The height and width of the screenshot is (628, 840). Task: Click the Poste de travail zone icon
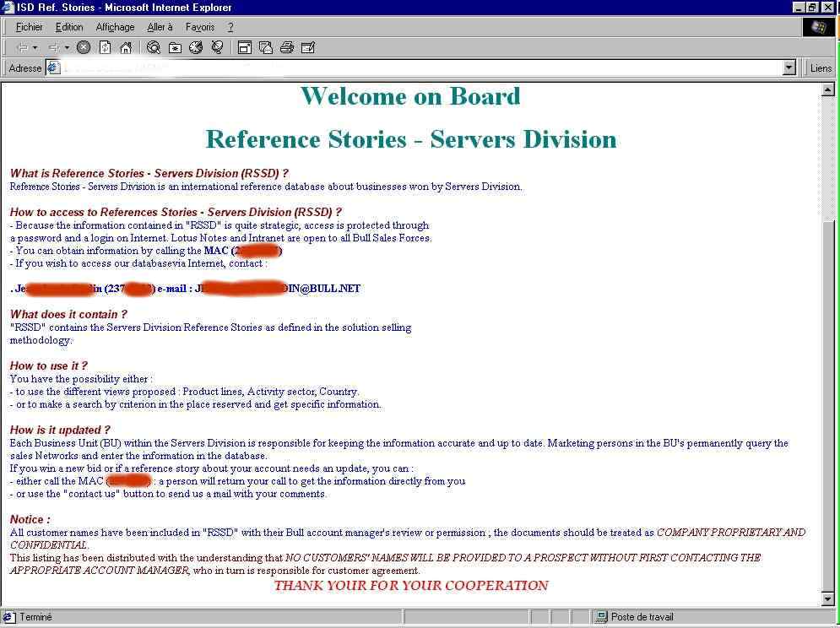[602, 617]
